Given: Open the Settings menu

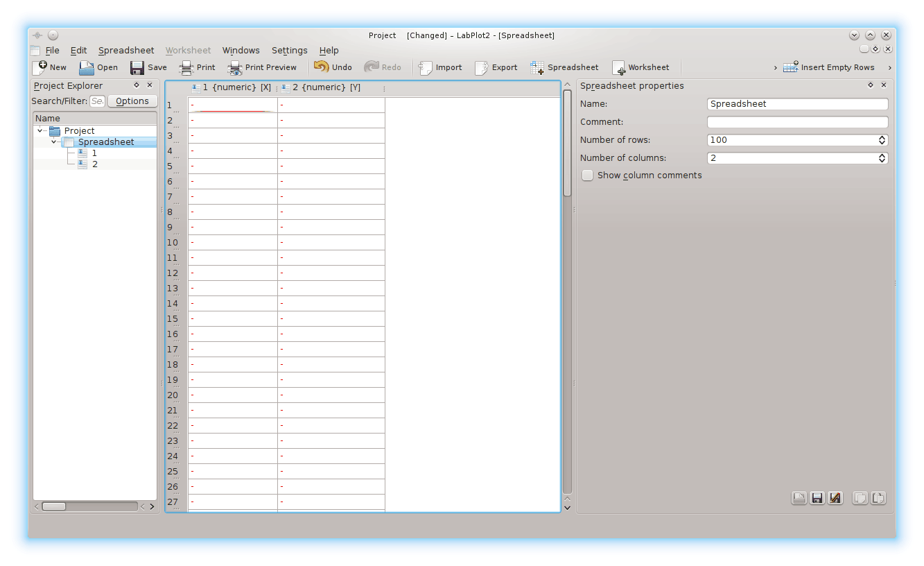Looking at the screenshot, I should pos(289,51).
